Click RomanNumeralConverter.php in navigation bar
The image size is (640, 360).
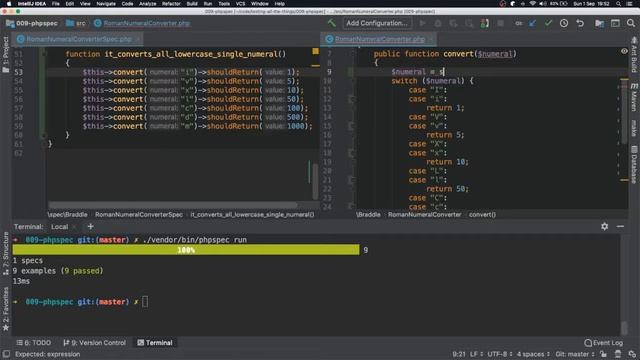142,23
